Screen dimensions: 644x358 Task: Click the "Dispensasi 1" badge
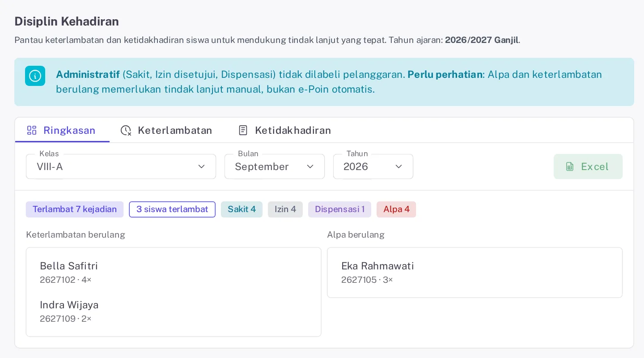click(x=340, y=209)
